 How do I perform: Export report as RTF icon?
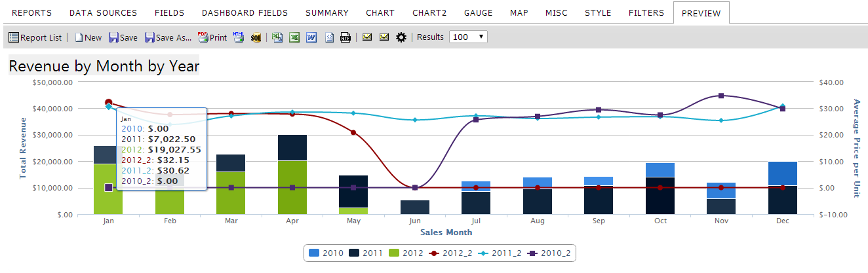(x=345, y=37)
